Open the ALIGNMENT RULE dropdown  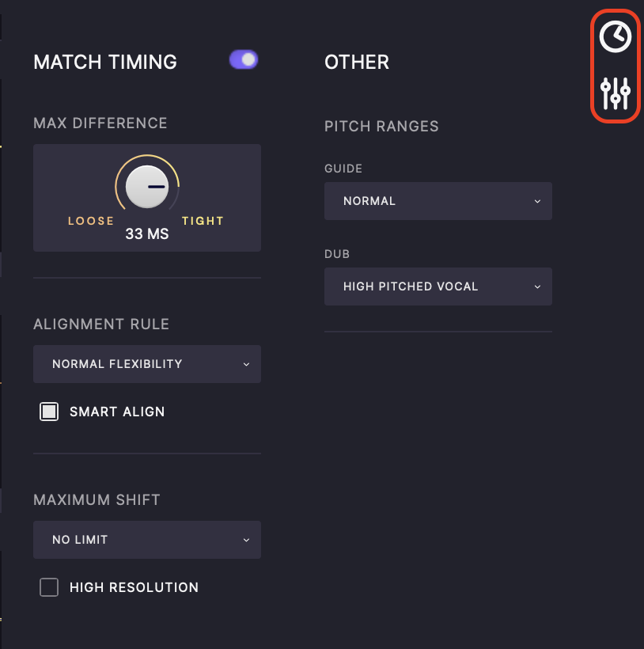click(146, 364)
